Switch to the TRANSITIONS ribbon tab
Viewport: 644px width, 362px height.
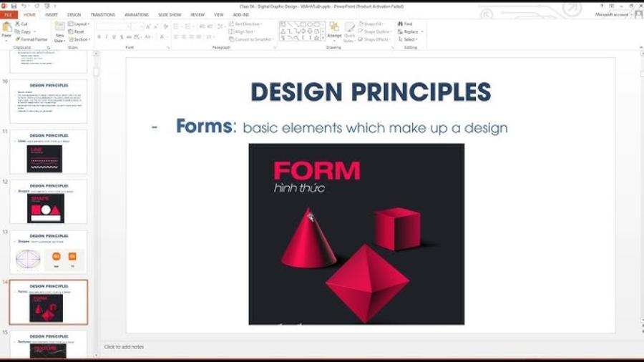pos(102,14)
